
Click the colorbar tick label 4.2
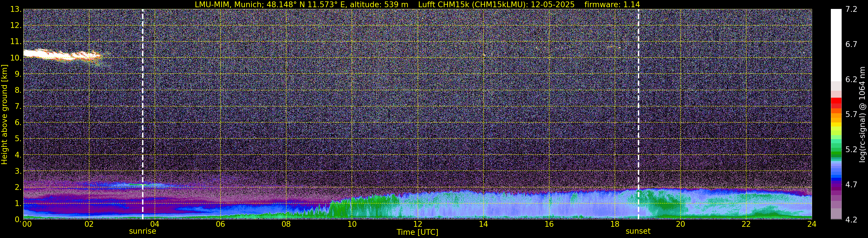851,220
